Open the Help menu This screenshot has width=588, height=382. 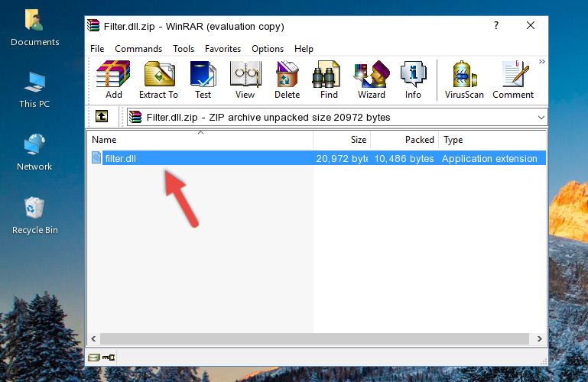click(x=304, y=49)
